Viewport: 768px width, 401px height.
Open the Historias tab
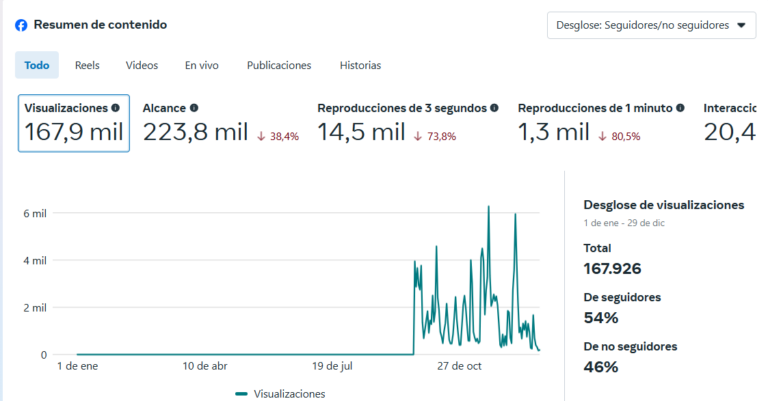click(x=360, y=65)
